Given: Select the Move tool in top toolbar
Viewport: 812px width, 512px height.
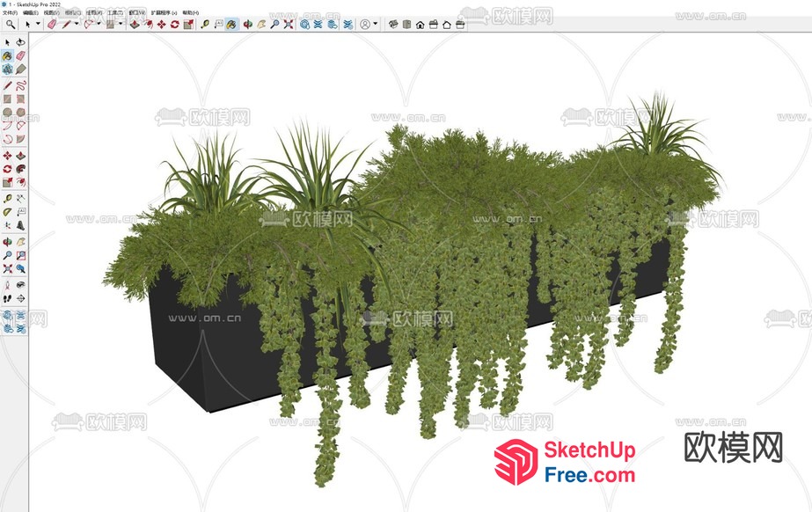Looking at the screenshot, I should coord(162,25).
